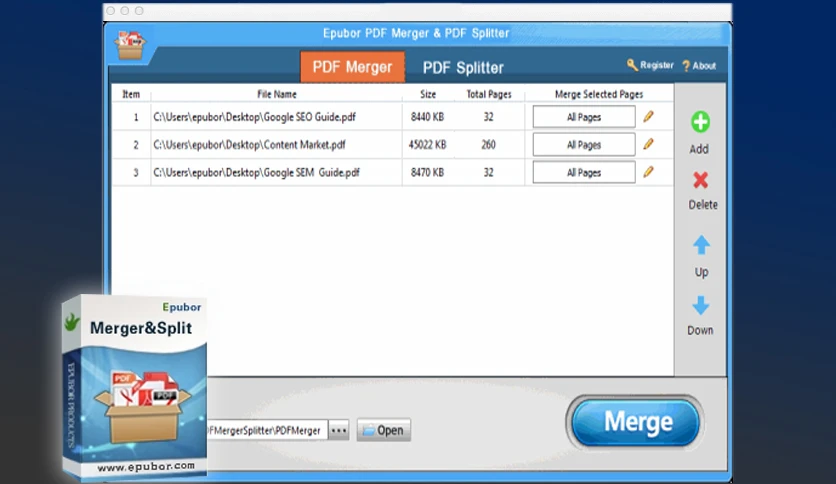Click All Pages box for Content Market.pdf
This screenshot has height=484, width=836.
(x=584, y=144)
